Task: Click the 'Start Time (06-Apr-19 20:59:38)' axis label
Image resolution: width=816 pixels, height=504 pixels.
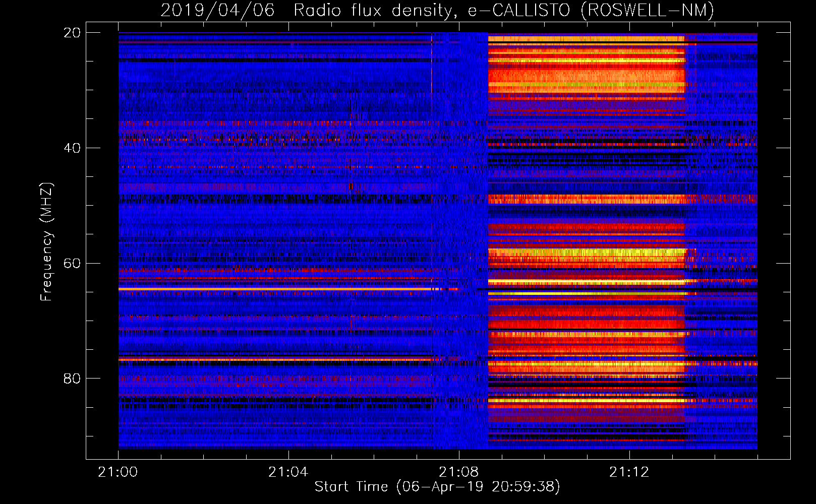Action: [438, 487]
